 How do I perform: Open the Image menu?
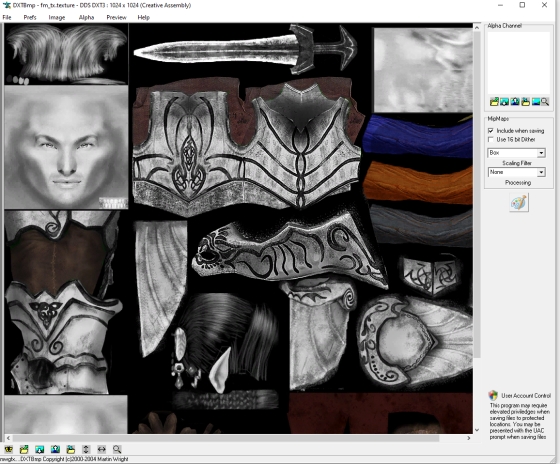pos(57,17)
